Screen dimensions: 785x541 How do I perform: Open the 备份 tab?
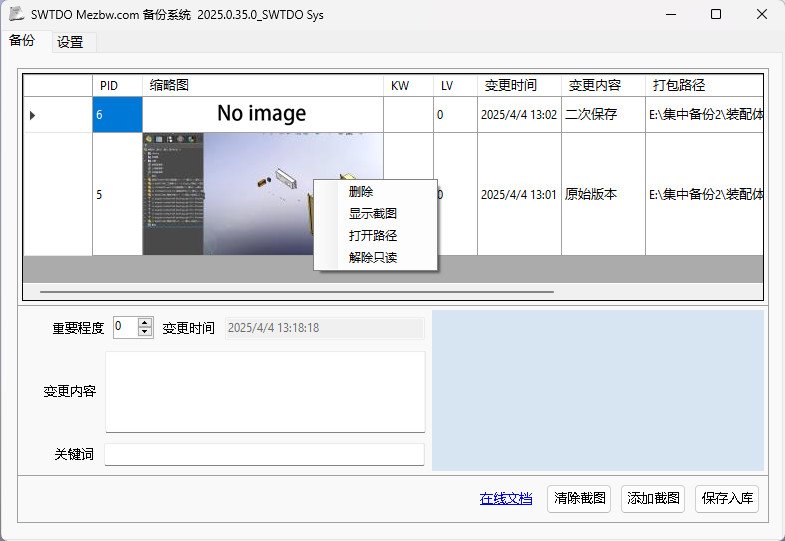[x=22, y=41]
